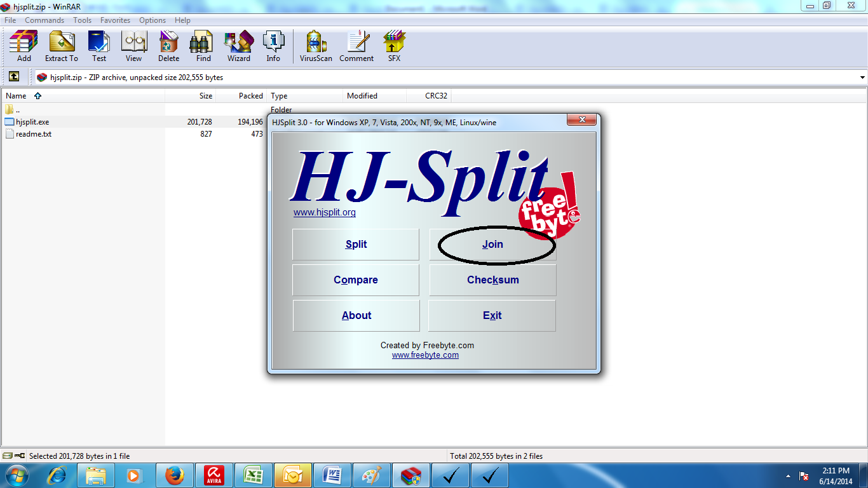
Task: Click the SFX toolbar icon
Action: (x=394, y=46)
